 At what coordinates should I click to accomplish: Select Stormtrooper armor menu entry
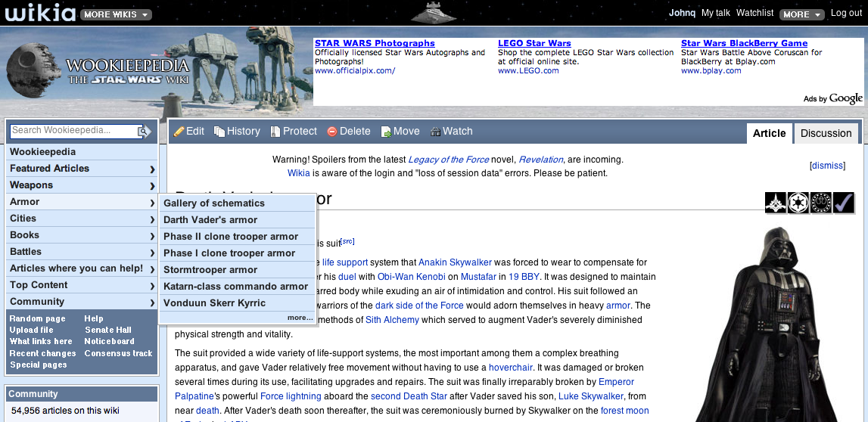tap(238, 269)
